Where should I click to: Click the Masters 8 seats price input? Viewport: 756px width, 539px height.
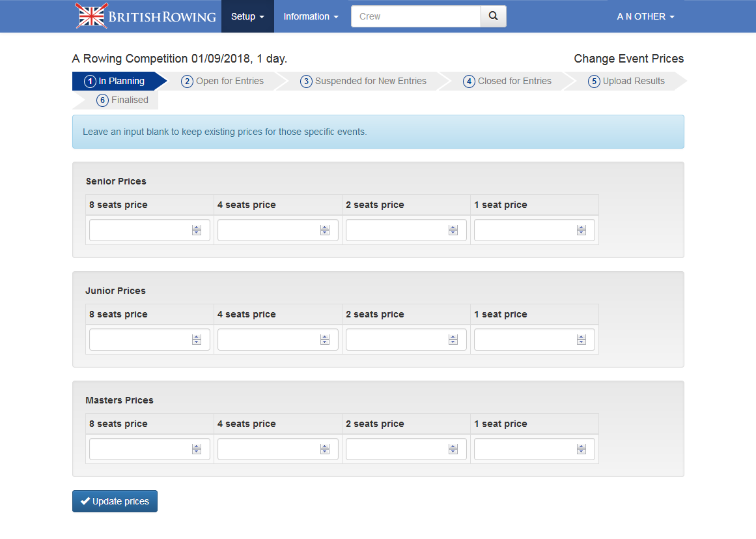(140, 449)
